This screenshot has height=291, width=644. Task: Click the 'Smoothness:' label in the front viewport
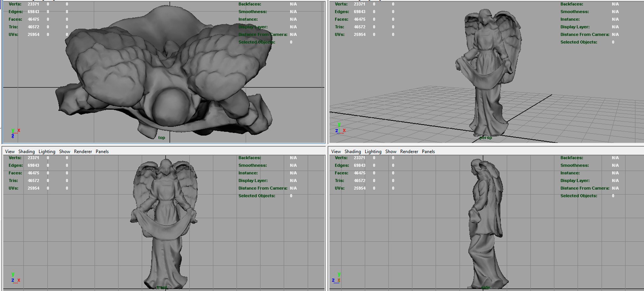click(253, 166)
